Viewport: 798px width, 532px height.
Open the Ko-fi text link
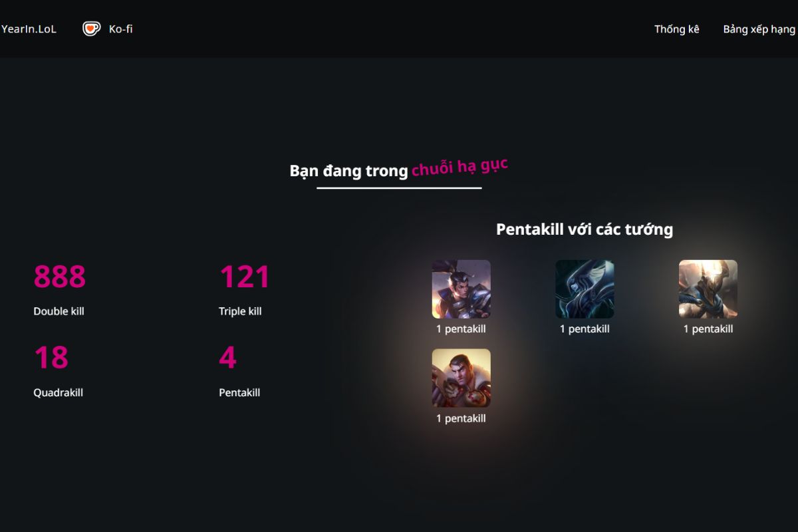[120, 29]
